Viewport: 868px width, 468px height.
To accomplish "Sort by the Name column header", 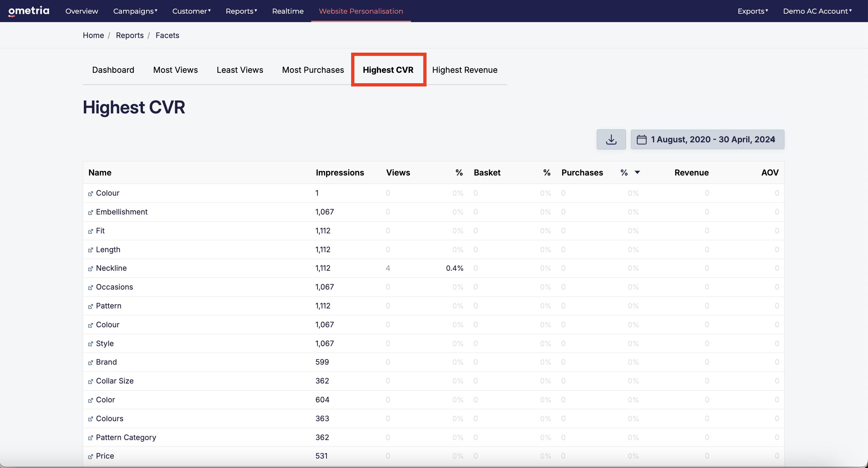I will (100, 173).
